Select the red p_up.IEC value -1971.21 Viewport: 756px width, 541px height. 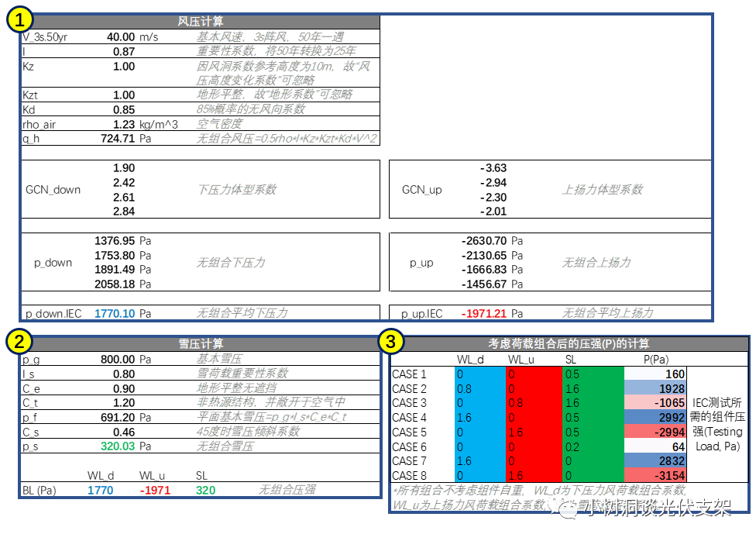point(484,314)
